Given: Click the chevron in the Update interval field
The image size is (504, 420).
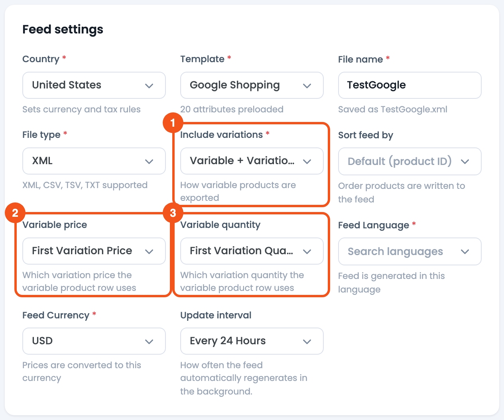Looking at the screenshot, I should (x=307, y=341).
